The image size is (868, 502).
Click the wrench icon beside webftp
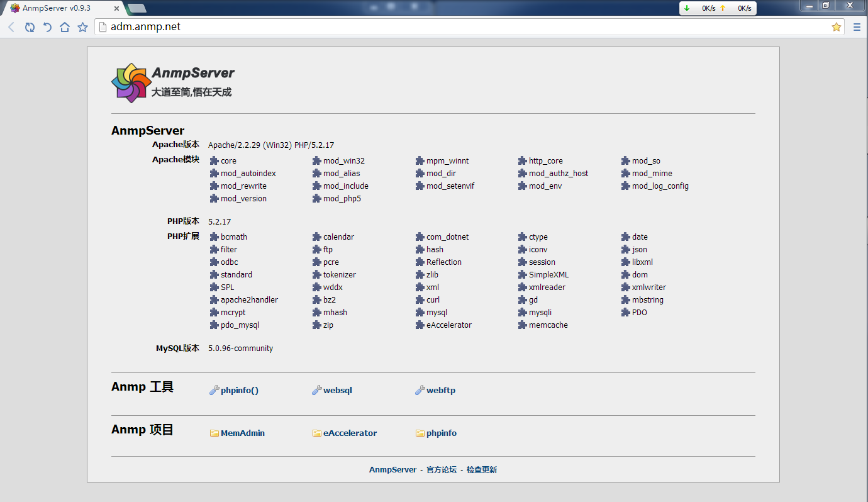(420, 391)
